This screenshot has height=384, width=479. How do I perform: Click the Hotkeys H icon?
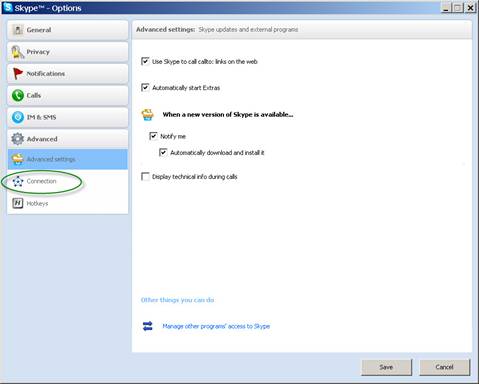[18, 203]
